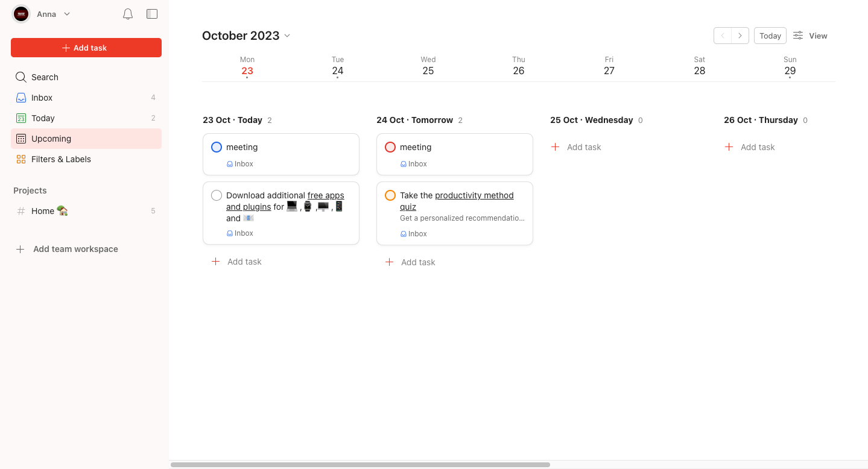Open the notifications bell
Image resolution: width=868 pixels, height=469 pixels.
click(x=127, y=13)
